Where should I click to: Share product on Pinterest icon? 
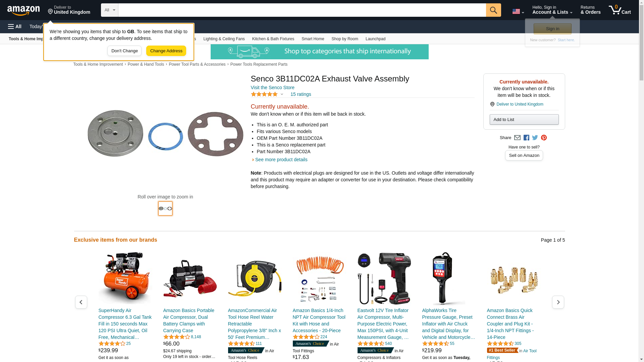[x=544, y=138]
